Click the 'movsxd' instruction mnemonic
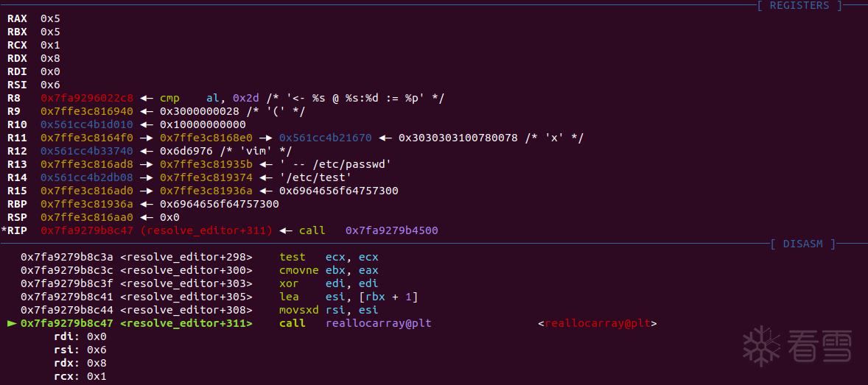Viewport: 868px width, 385px height. [299, 311]
